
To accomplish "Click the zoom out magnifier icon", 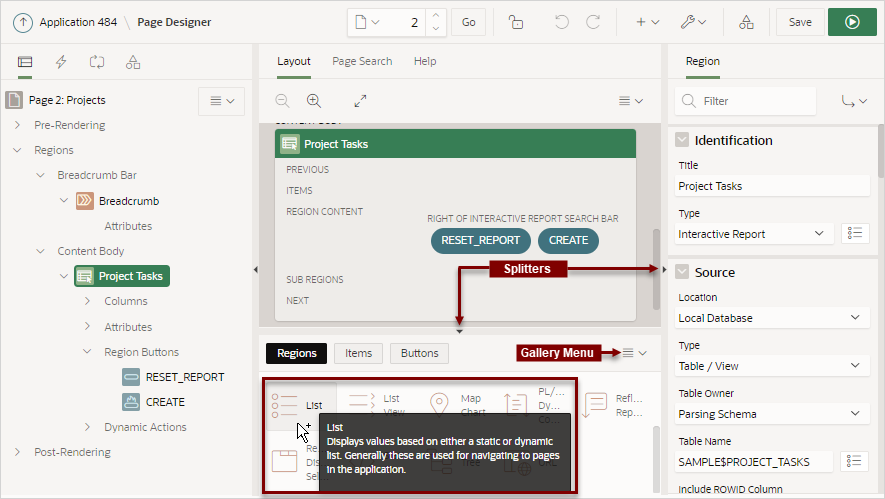I will coord(282,101).
